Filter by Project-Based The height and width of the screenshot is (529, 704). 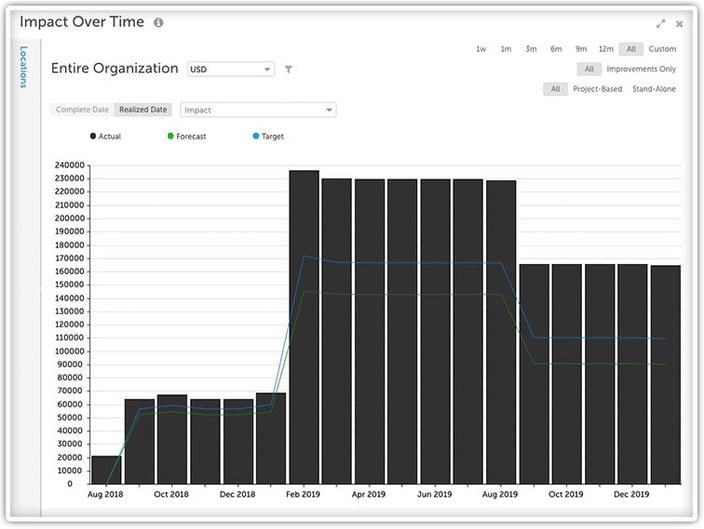pos(598,89)
